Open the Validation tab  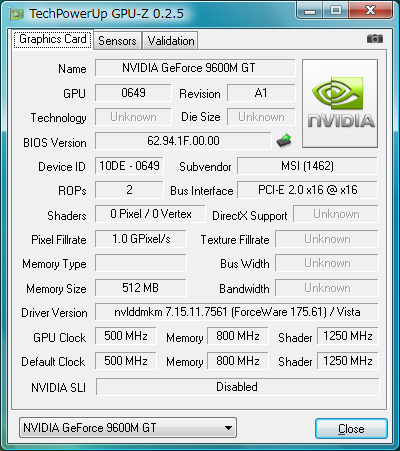(171, 41)
